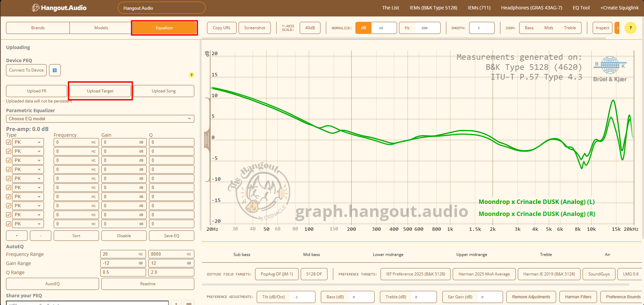The height and width of the screenshot is (305, 644).
Task: Click the upper Frequency Range input showing 8000
Action: pos(171,254)
